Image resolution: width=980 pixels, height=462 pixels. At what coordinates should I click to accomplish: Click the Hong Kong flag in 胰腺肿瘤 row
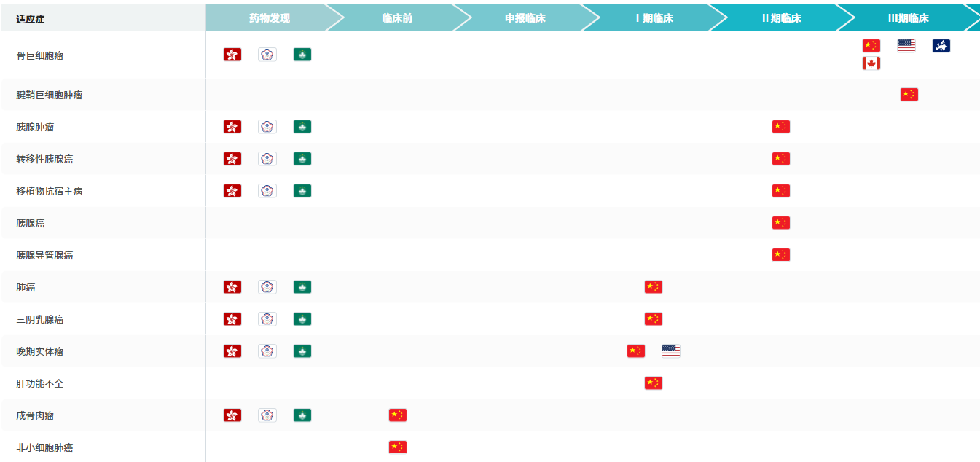pyautogui.click(x=232, y=127)
